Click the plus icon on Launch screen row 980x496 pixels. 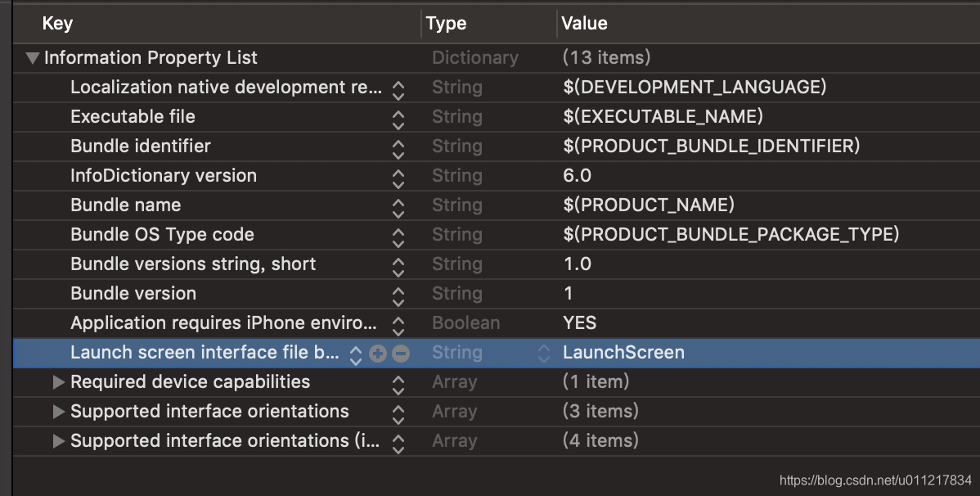pos(377,354)
